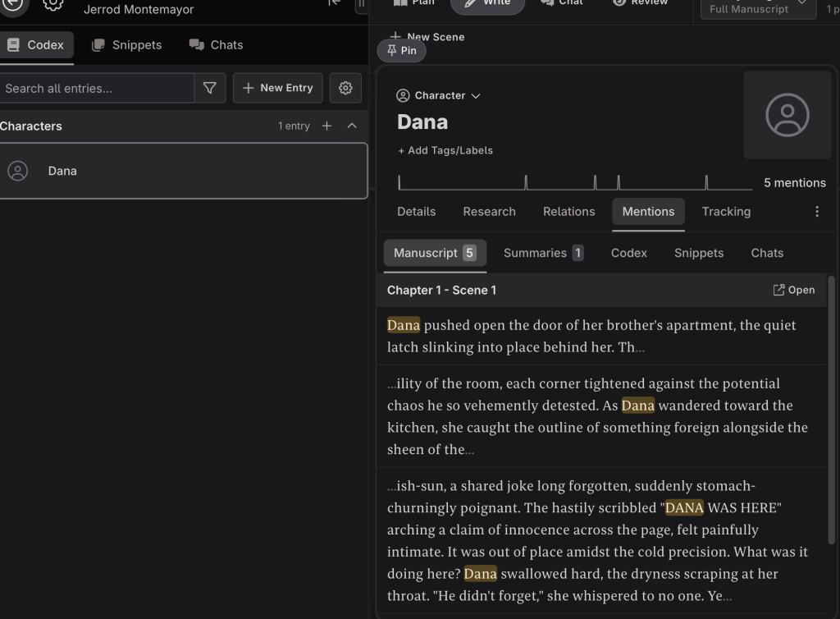The width and height of the screenshot is (840, 619).
Task: Click highlighted 'Dana' before 'swallowed hard'
Action: pos(481,574)
